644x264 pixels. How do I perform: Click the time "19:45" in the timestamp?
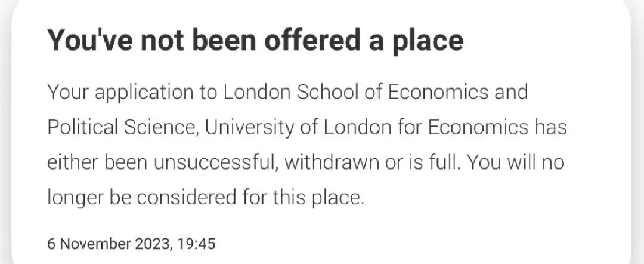tap(197, 244)
